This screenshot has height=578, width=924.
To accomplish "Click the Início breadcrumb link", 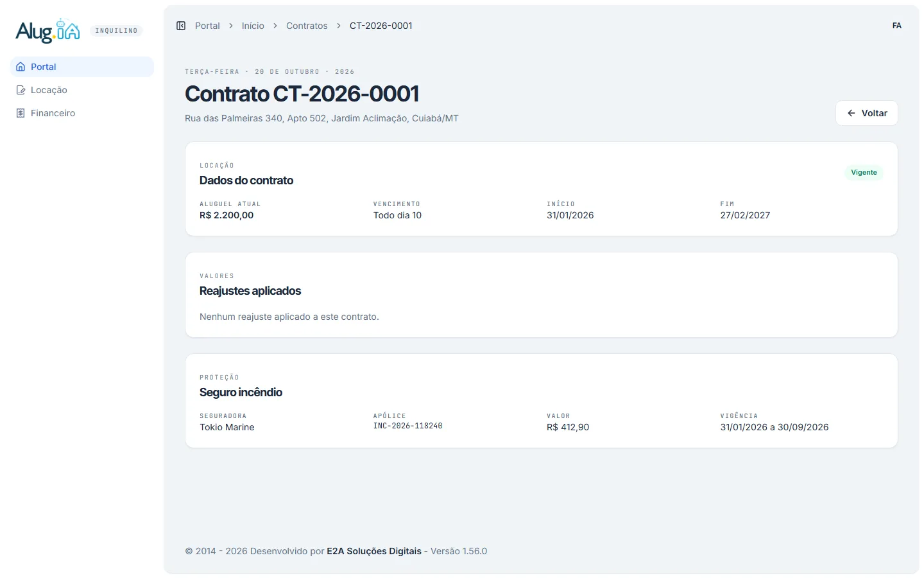I will 253,26.
